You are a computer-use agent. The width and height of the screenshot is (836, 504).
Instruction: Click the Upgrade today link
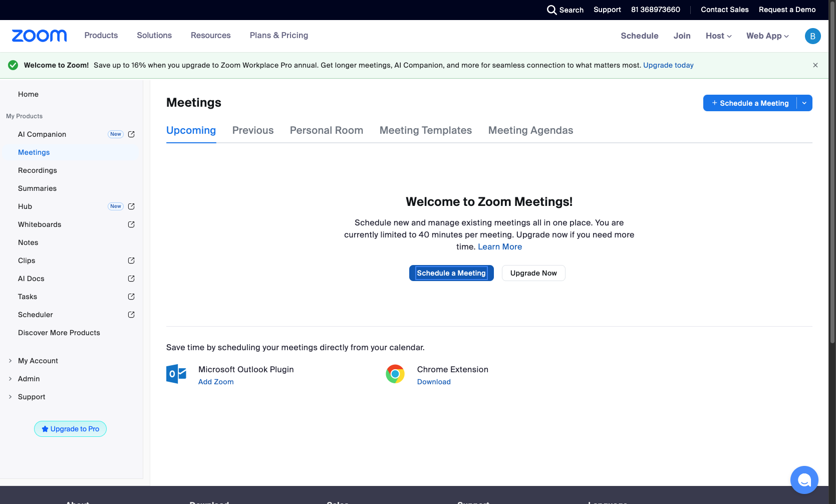pos(668,65)
